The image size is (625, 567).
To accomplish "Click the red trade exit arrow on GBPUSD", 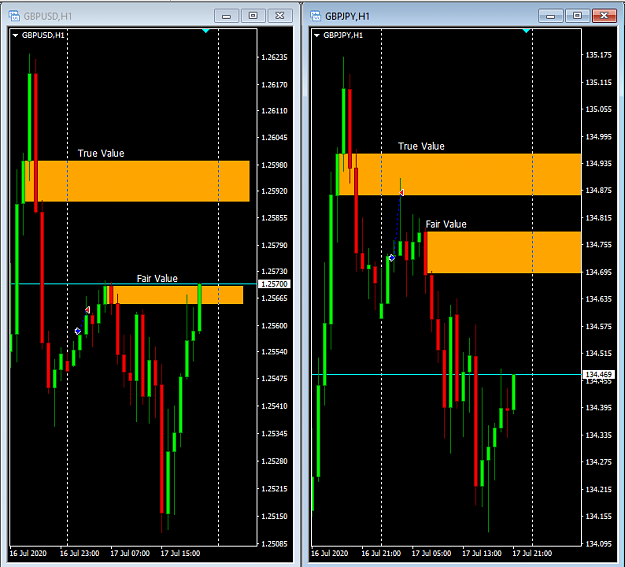I will coord(87,310).
